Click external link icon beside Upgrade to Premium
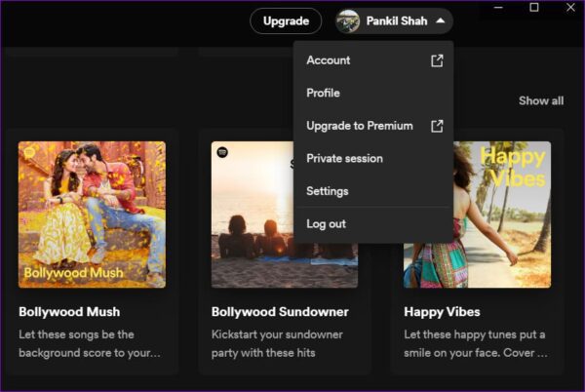This screenshot has width=585, height=392. [438, 126]
